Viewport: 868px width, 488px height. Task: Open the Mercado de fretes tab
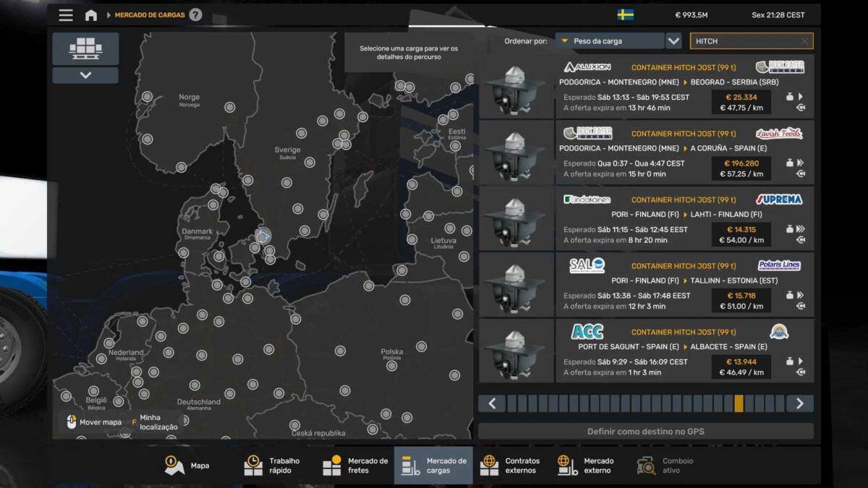[356, 466]
